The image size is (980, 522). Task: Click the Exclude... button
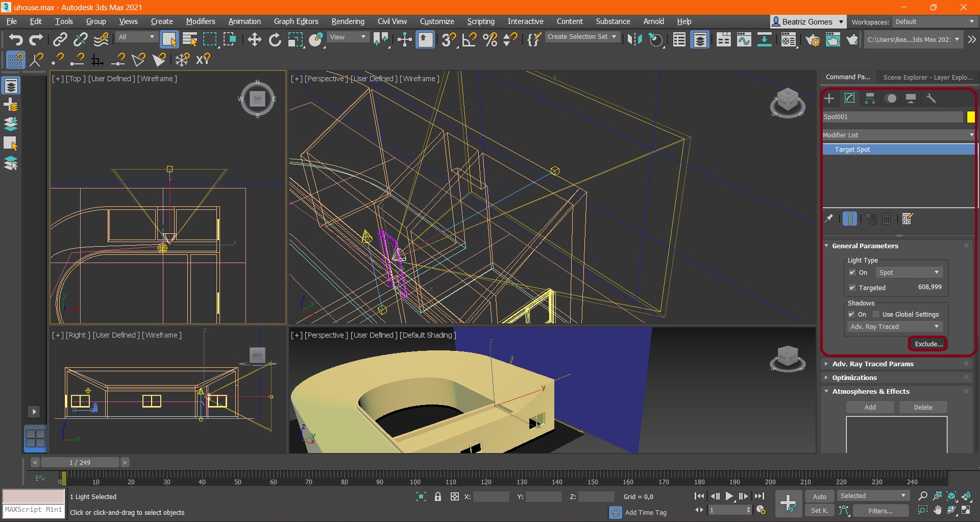[x=928, y=344]
